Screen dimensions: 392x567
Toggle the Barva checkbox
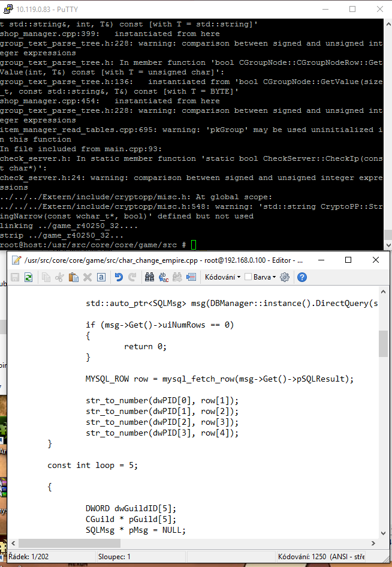(x=248, y=277)
